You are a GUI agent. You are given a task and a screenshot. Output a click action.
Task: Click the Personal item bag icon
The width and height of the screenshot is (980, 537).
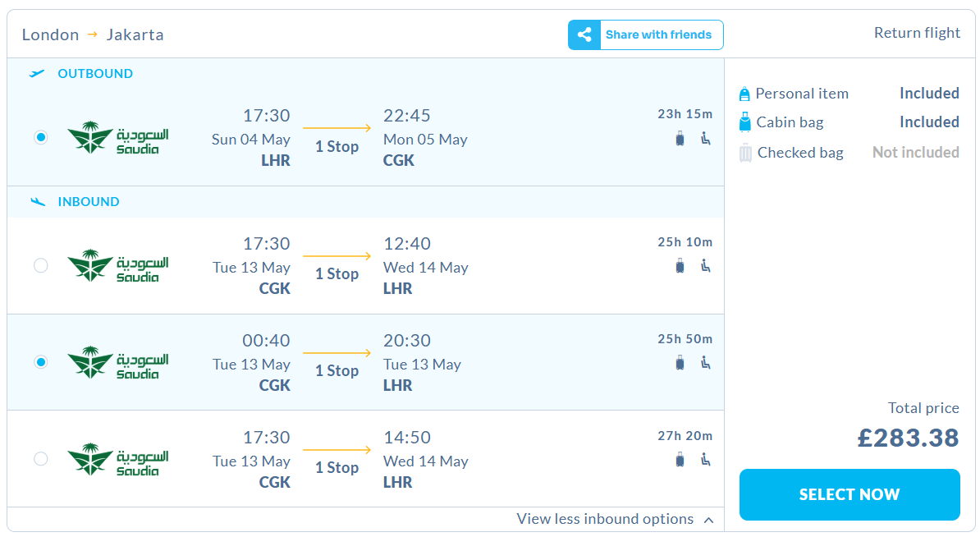744,94
